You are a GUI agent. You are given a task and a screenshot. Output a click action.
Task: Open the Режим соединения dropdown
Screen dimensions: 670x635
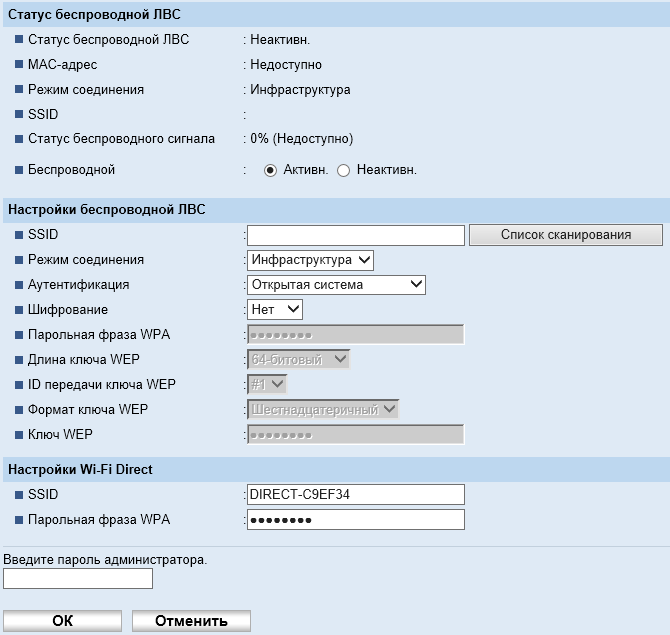(x=311, y=260)
